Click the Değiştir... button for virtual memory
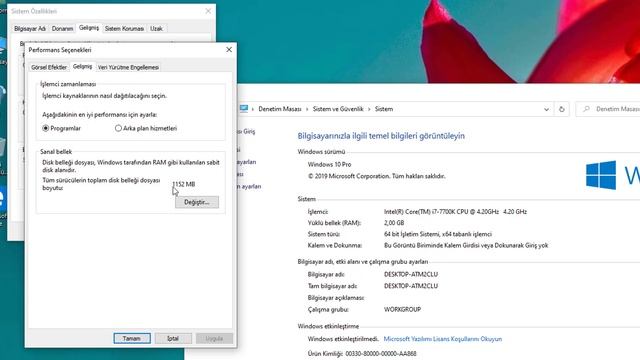 pos(197,202)
